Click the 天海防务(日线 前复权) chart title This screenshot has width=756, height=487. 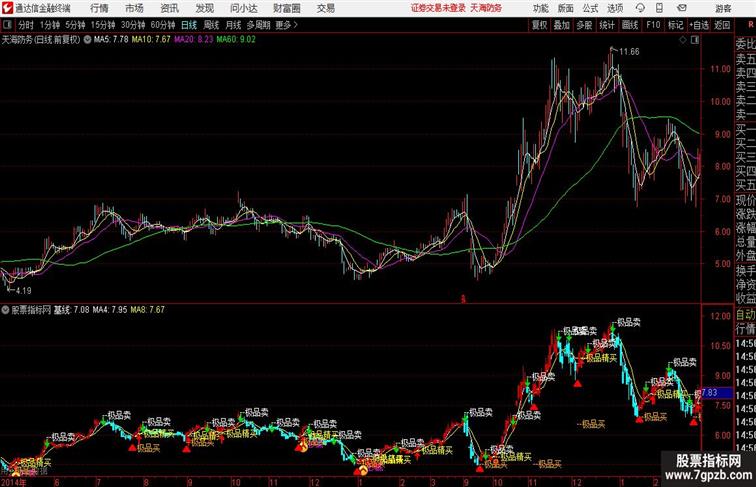41,40
